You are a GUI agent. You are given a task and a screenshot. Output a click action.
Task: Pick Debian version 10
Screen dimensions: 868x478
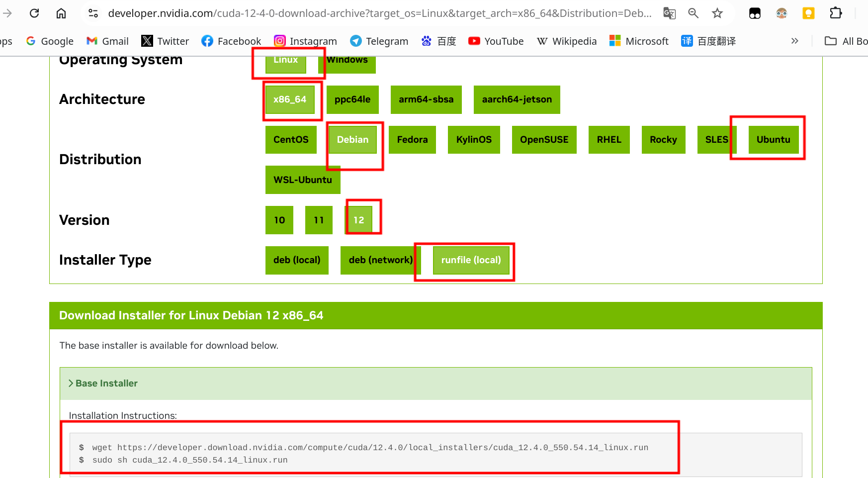click(279, 220)
